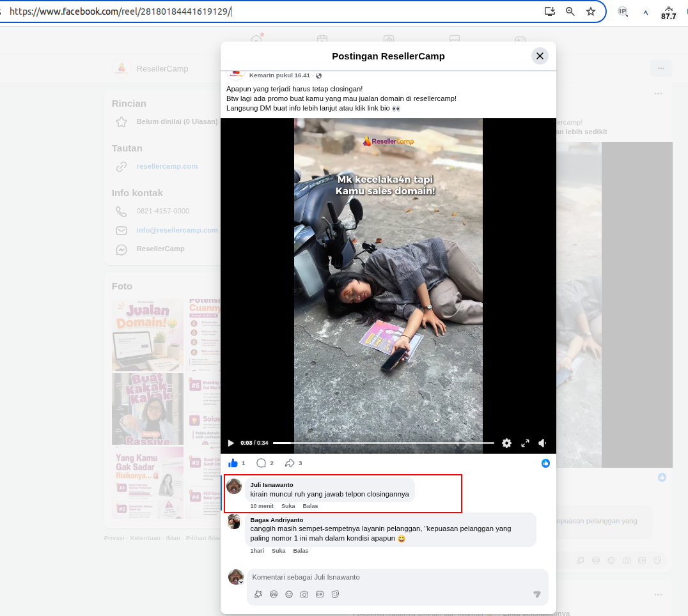Open Bagas Andriyanto's profile name

tap(276, 520)
